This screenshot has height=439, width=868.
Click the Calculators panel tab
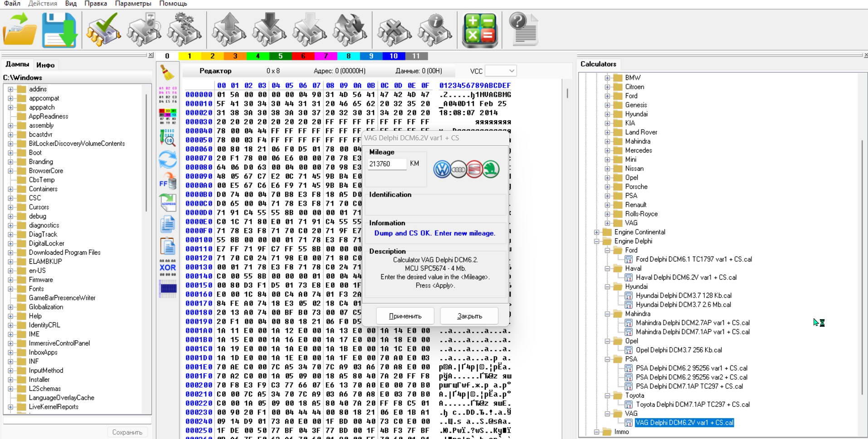click(598, 64)
